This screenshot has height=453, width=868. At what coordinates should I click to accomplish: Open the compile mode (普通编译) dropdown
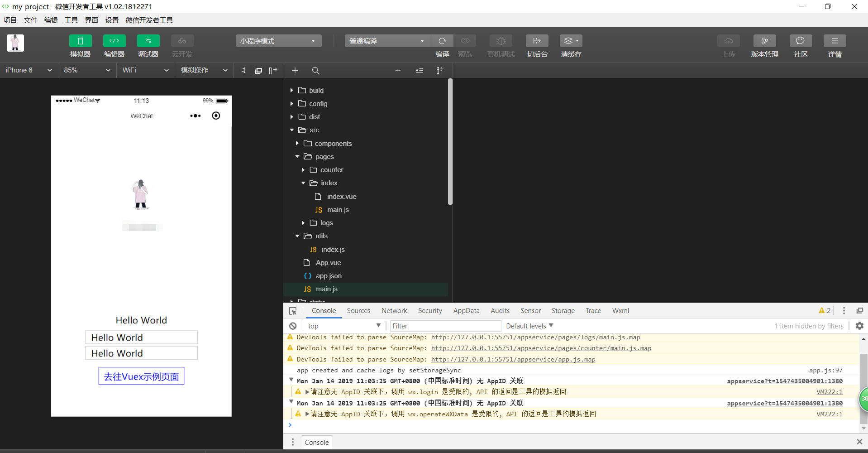point(387,41)
